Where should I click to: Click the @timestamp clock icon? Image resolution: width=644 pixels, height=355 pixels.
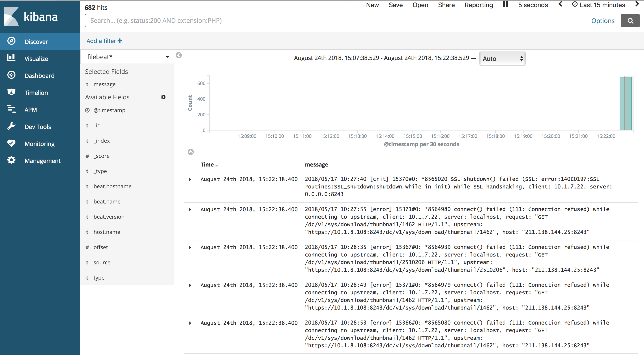[87, 110]
